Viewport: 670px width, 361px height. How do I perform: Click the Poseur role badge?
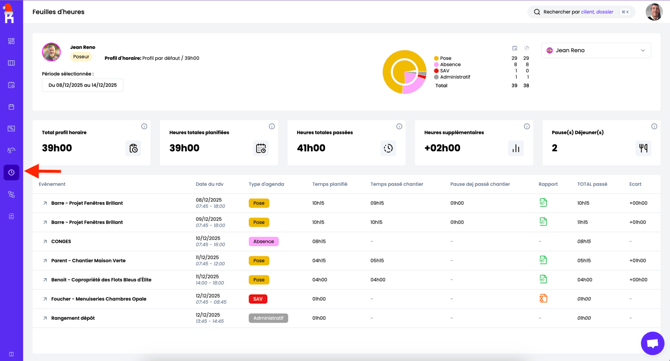(x=81, y=57)
